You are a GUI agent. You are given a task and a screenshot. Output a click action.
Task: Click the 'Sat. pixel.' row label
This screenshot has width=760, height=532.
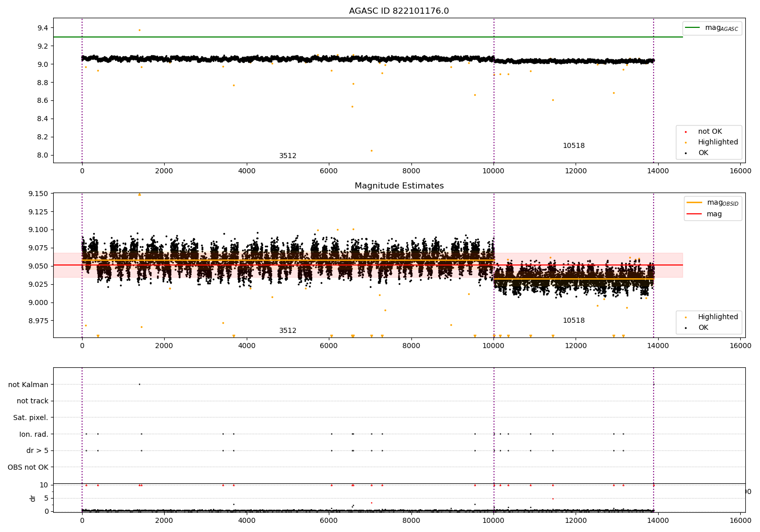(x=31, y=418)
